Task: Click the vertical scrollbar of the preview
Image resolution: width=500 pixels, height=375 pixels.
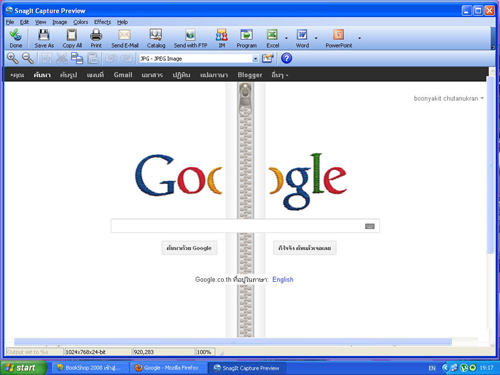Action: [490, 165]
